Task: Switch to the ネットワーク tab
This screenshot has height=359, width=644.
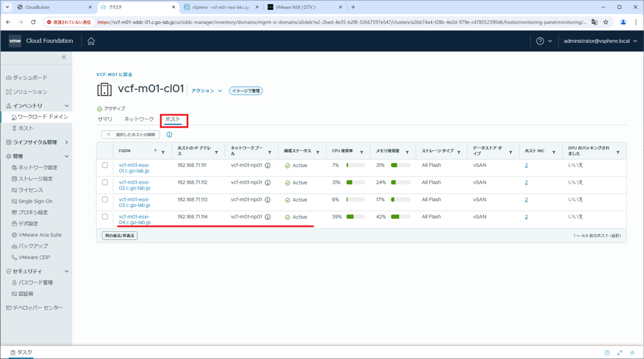Action: (139, 119)
